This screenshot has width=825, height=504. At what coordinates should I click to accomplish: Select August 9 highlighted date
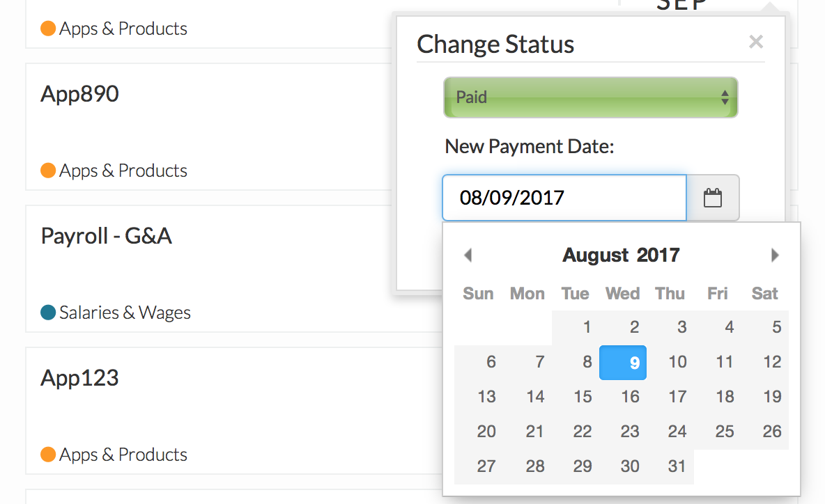[623, 363]
